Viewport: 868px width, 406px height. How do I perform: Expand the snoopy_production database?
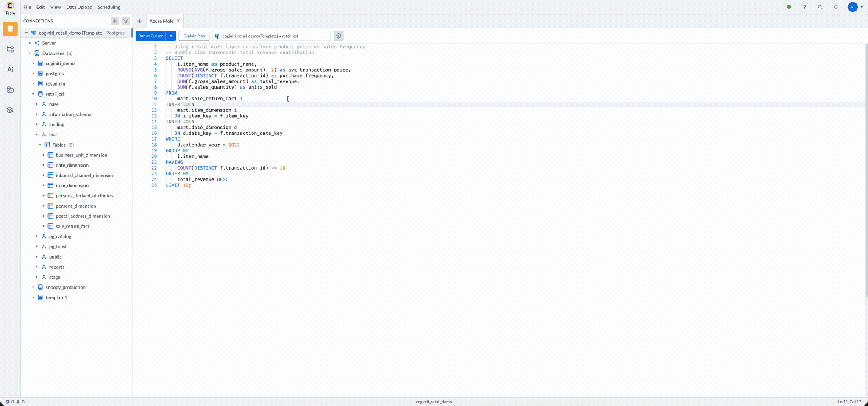tap(33, 287)
